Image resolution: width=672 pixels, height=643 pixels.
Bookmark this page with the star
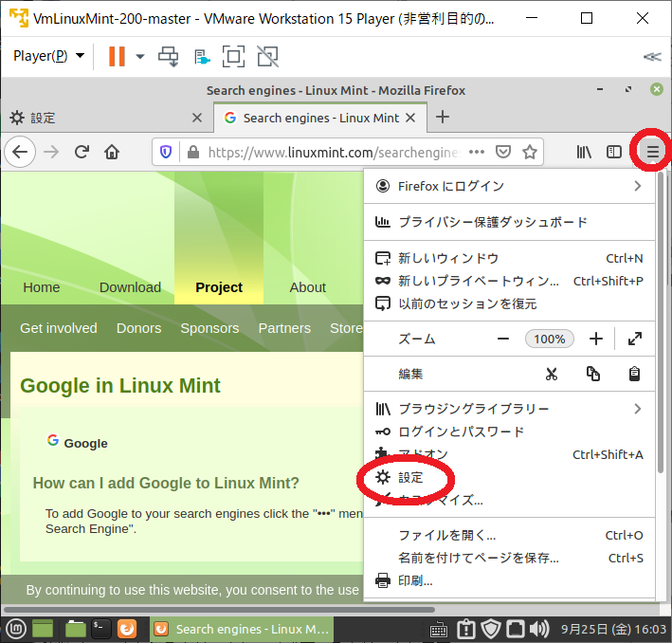(530, 152)
